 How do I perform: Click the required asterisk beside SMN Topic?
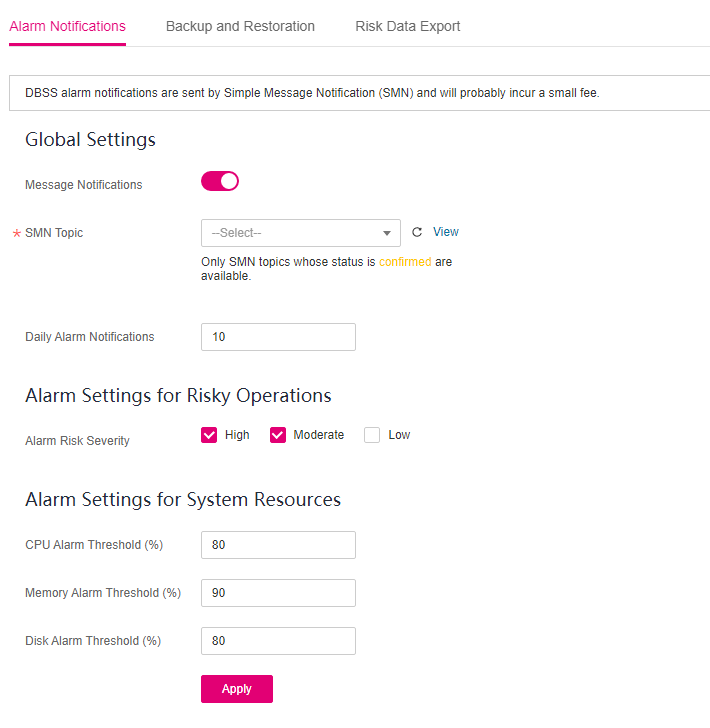17,233
